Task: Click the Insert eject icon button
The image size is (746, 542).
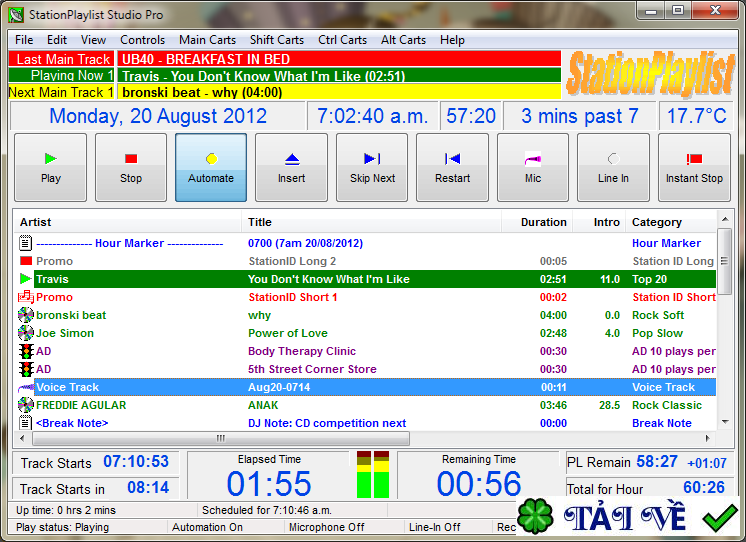Action: pos(292,167)
